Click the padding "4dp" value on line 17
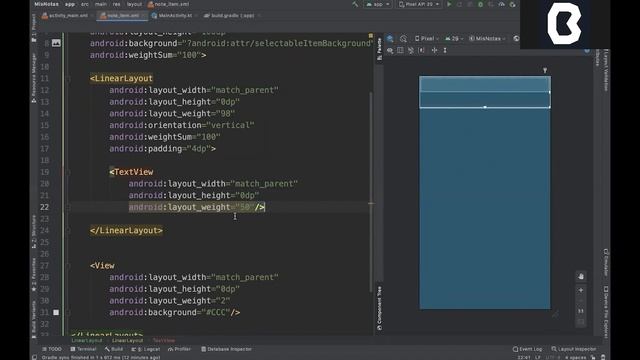This screenshot has height=360, width=640. pyautogui.click(x=199, y=149)
